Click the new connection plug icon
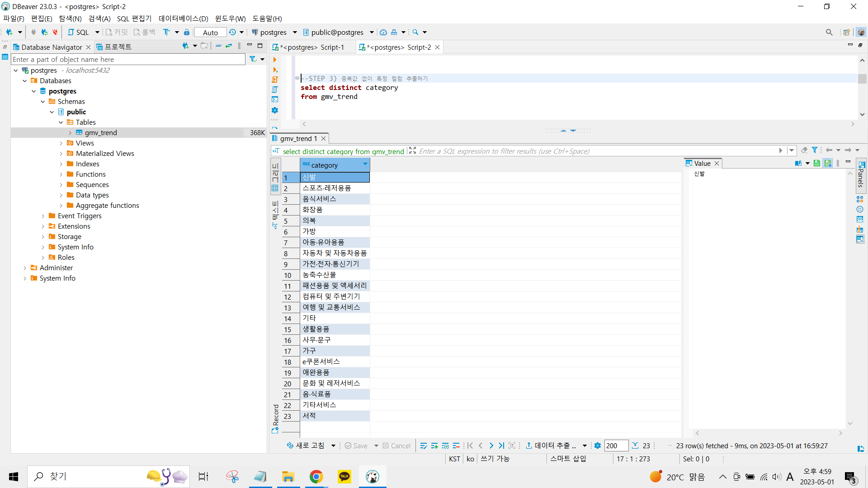Image resolution: width=868 pixels, height=488 pixels. 9,32
